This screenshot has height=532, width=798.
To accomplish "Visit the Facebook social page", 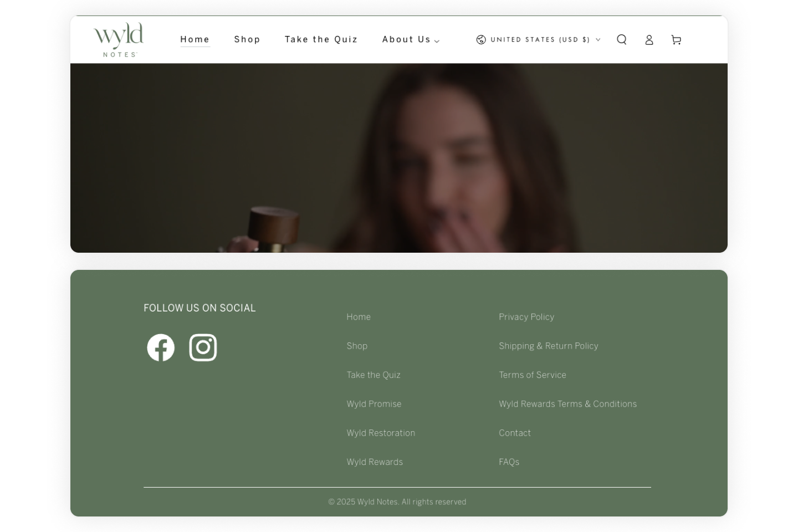I will coord(161,347).
